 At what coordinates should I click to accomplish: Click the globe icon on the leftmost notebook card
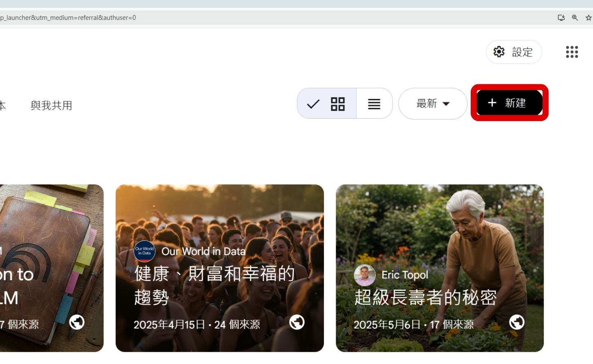point(76,322)
